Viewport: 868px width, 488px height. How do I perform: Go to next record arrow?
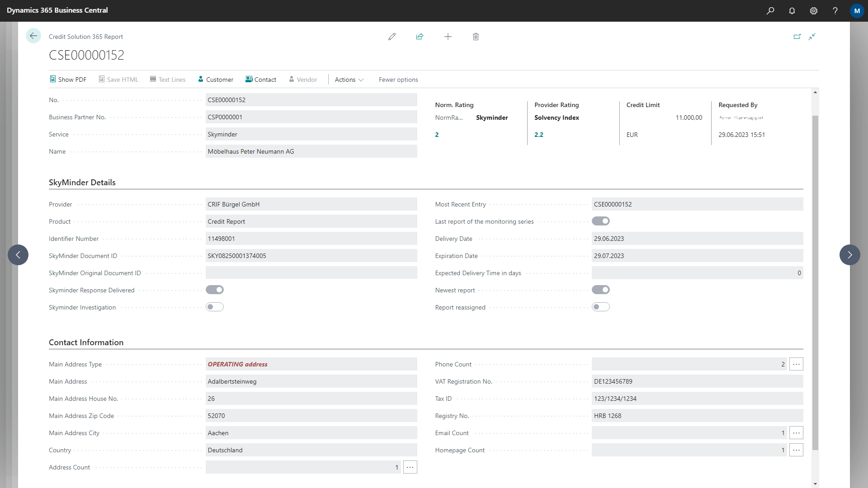(849, 255)
